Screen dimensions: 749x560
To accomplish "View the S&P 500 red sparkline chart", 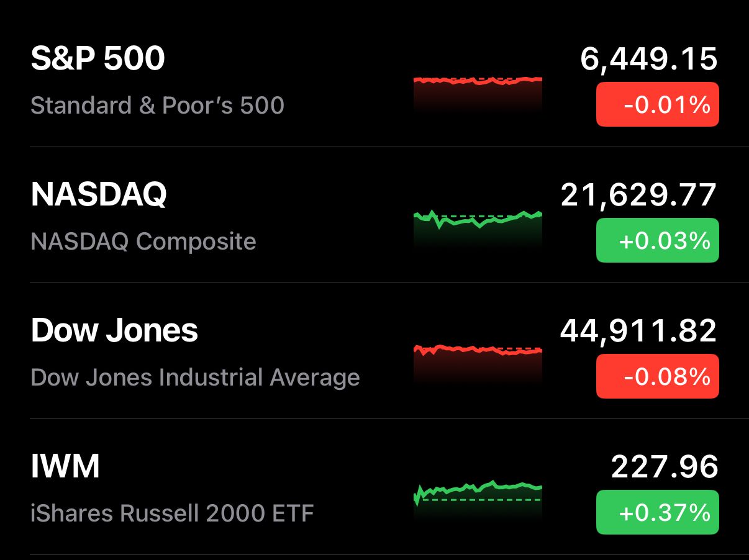I will coord(478,93).
